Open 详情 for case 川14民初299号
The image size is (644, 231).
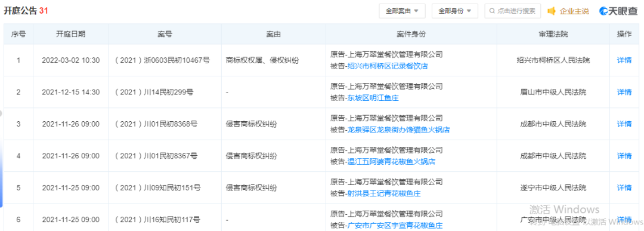coord(624,92)
